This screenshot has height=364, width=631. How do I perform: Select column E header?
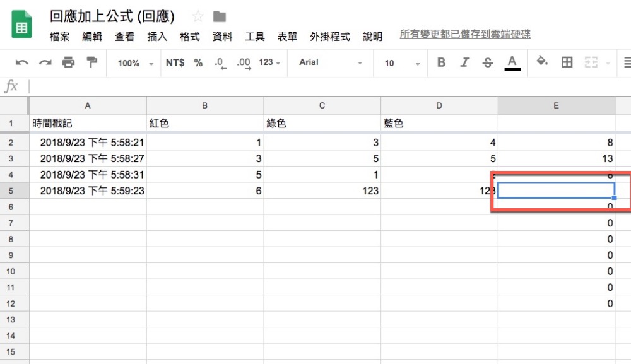(x=556, y=106)
